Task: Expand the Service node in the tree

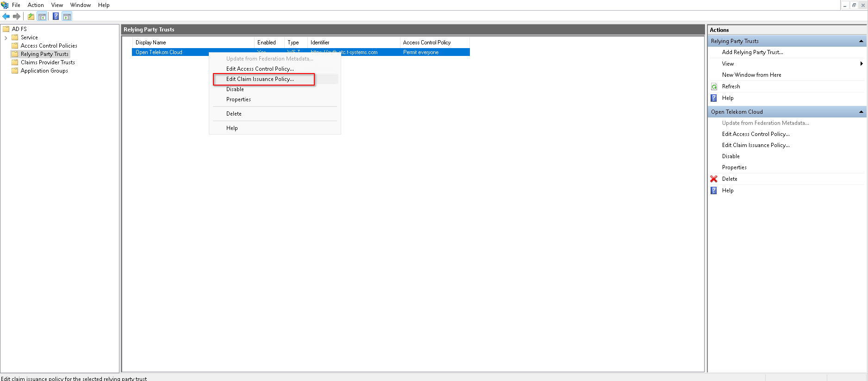Action: coord(6,37)
